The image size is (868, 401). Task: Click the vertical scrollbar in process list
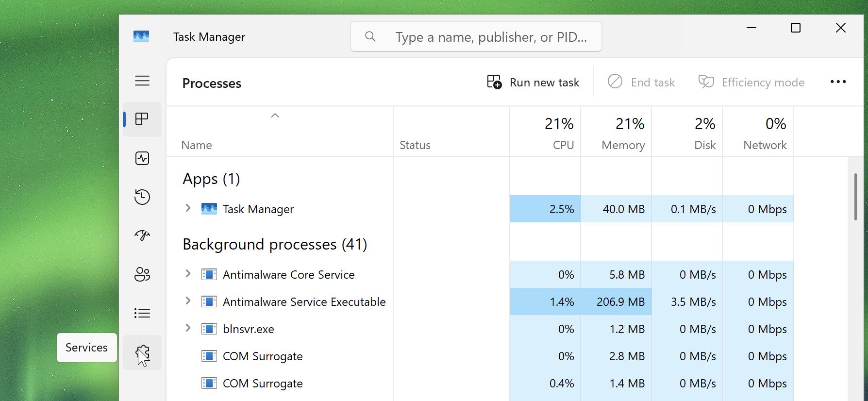(x=855, y=197)
